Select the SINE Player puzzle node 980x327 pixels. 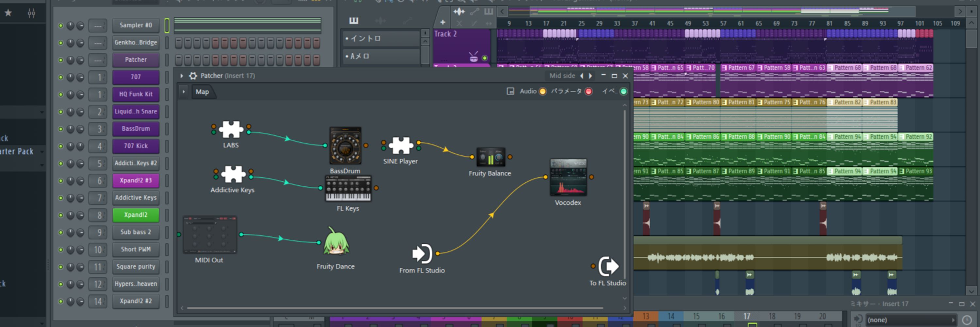point(401,146)
